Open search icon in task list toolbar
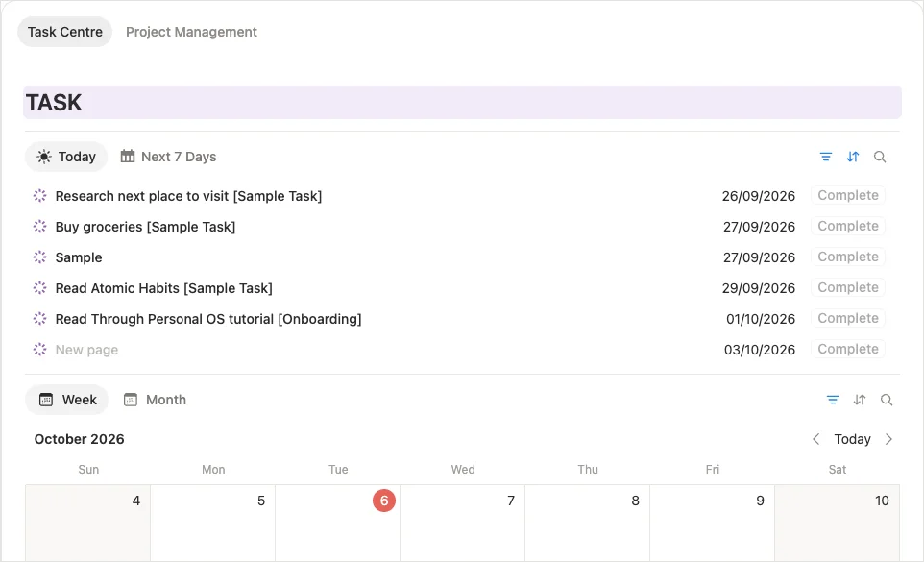The width and height of the screenshot is (924, 562). click(x=880, y=157)
